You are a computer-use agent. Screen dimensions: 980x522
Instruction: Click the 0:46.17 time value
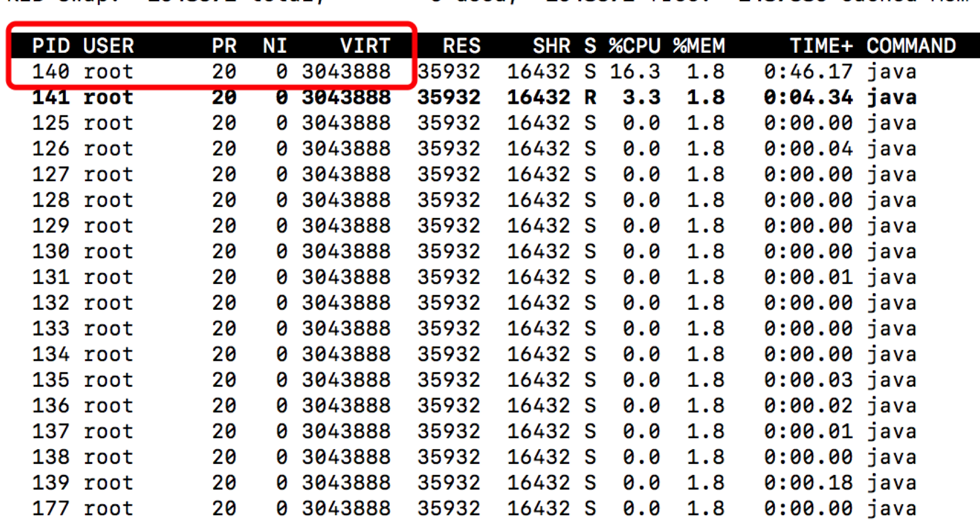coord(808,72)
